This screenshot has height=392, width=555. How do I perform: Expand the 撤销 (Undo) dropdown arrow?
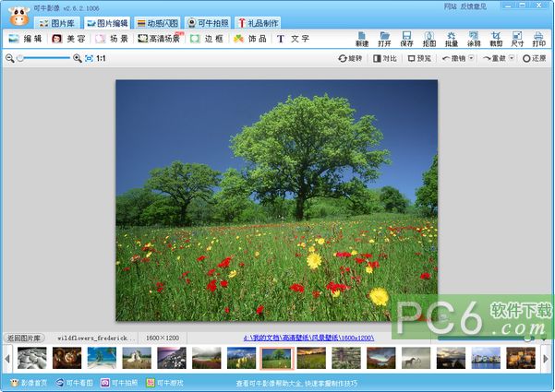click(472, 58)
